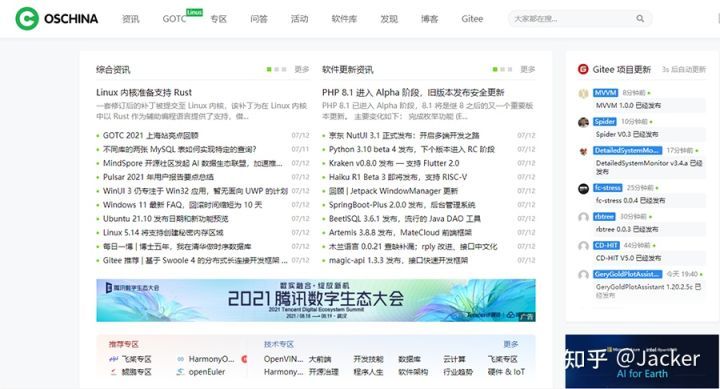Open the GeryGoldPlotAssistant author avatar
Viewport: 720px width, 389px height.
point(583,275)
